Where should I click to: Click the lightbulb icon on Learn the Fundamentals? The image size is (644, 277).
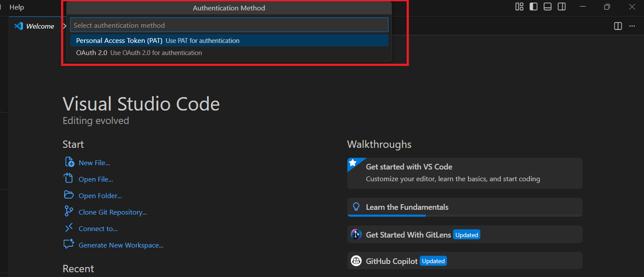tap(356, 207)
